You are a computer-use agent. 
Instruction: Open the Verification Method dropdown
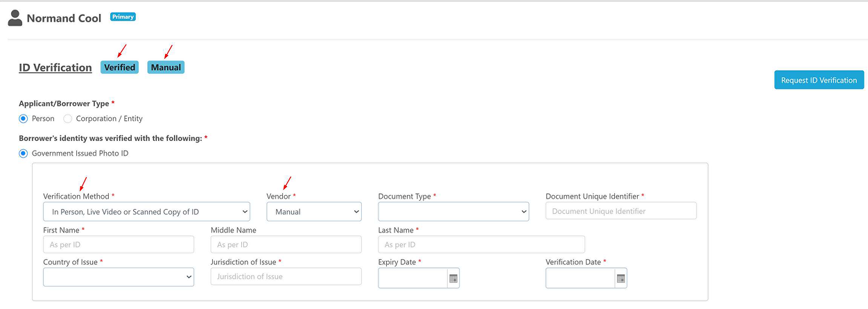[146, 212]
